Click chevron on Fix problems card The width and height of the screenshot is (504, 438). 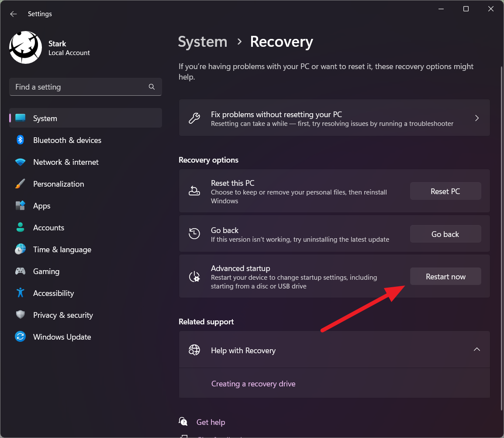click(x=476, y=118)
